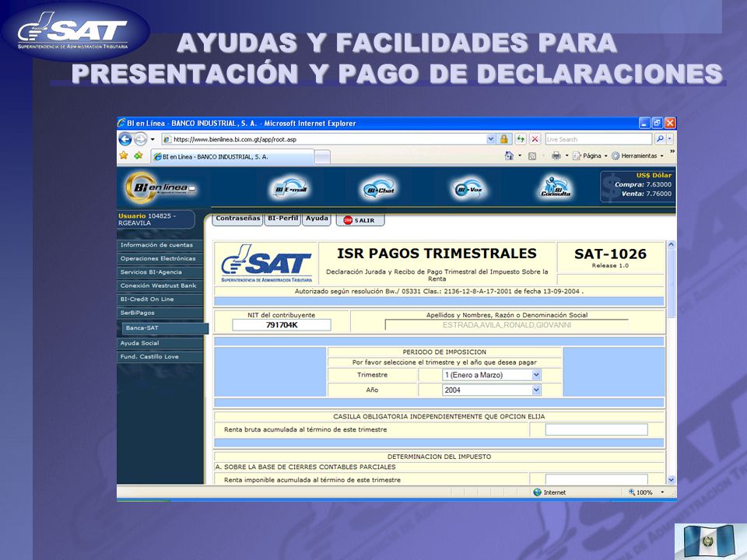Click the SALIR logout button
747x560 pixels.
click(360, 220)
